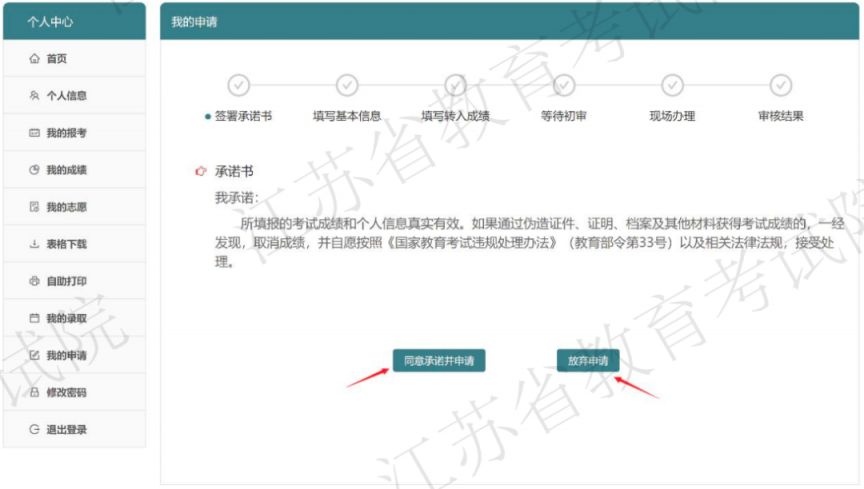Screen dimensions: 864x489
Task: Click the 现场办理 step label
Action: click(672, 116)
